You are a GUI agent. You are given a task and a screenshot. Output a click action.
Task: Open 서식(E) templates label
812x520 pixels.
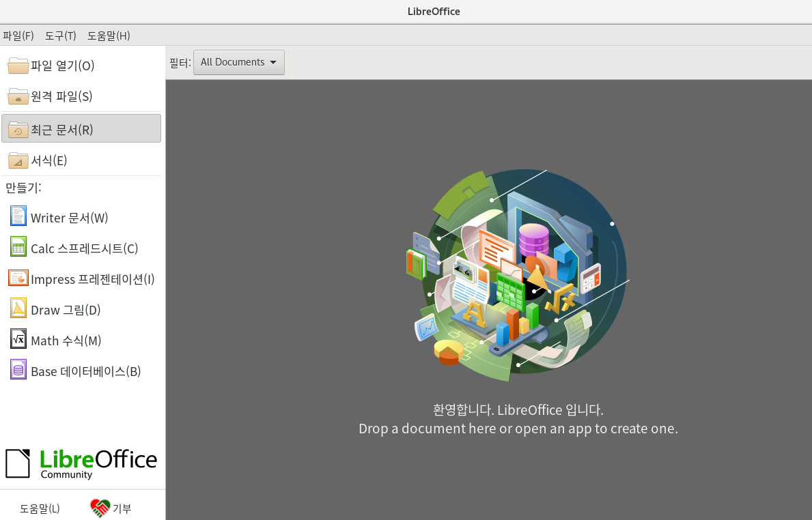49,160
